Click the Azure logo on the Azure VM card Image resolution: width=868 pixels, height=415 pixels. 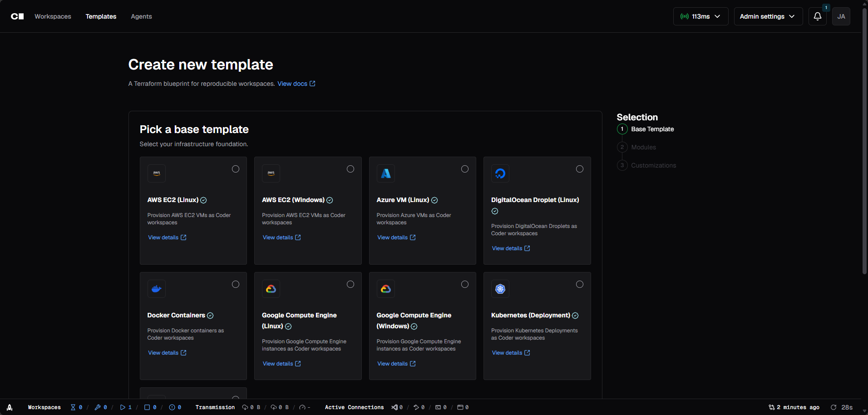386,173
